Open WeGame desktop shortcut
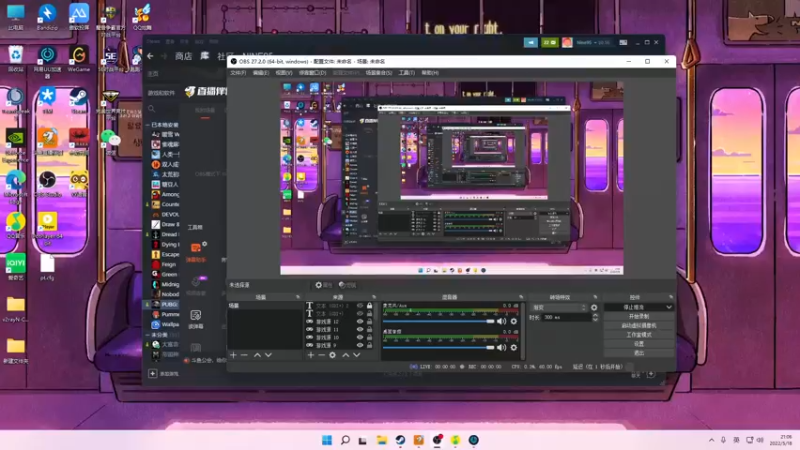This screenshot has height=450, width=800. [x=79, y=59]
